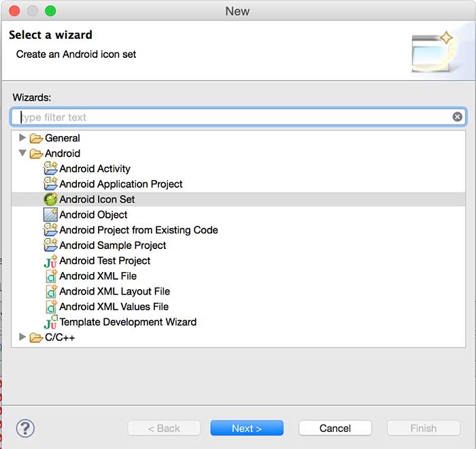Collapse the Android category

[x=22, y=153]
